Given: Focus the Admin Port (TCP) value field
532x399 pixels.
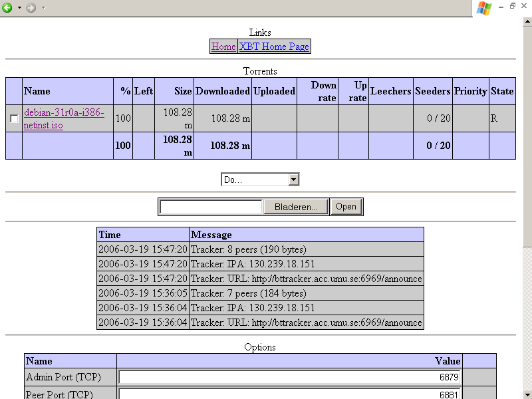Looking at the screenshot, I should (289, 378).
